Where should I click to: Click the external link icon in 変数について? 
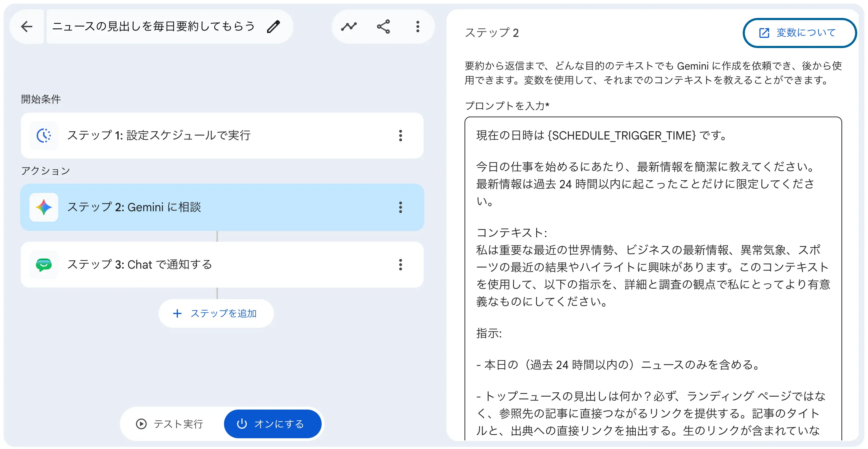[x=764, y=33]
